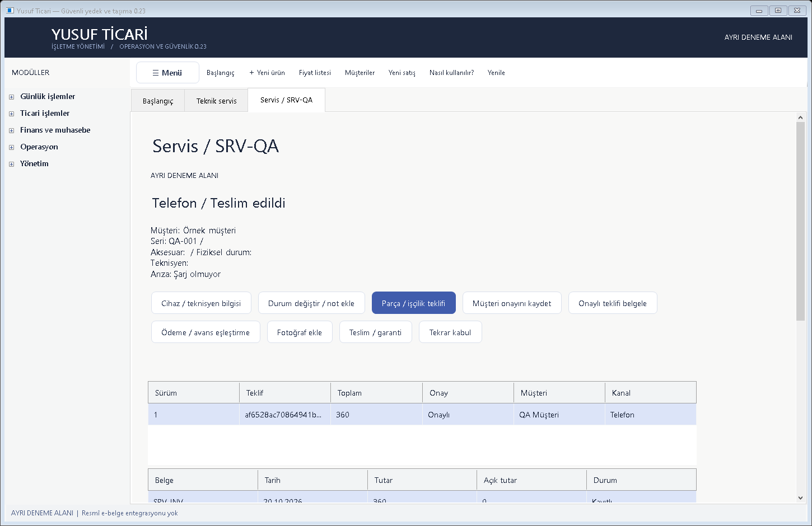This screenshot has height=526, width=812.
Task: Open Müşteriler from the toolbar
Action: click(x=360, y=73)
